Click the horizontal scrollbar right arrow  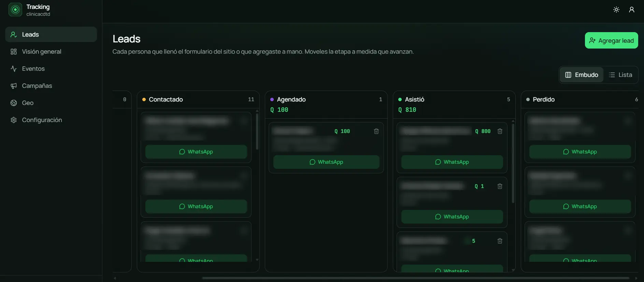[636, 278]
